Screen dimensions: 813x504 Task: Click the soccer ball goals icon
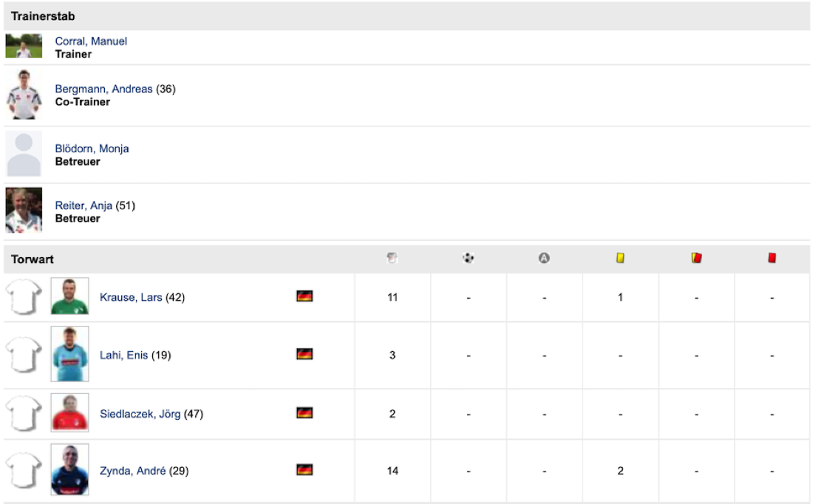(x=468, y=258)
